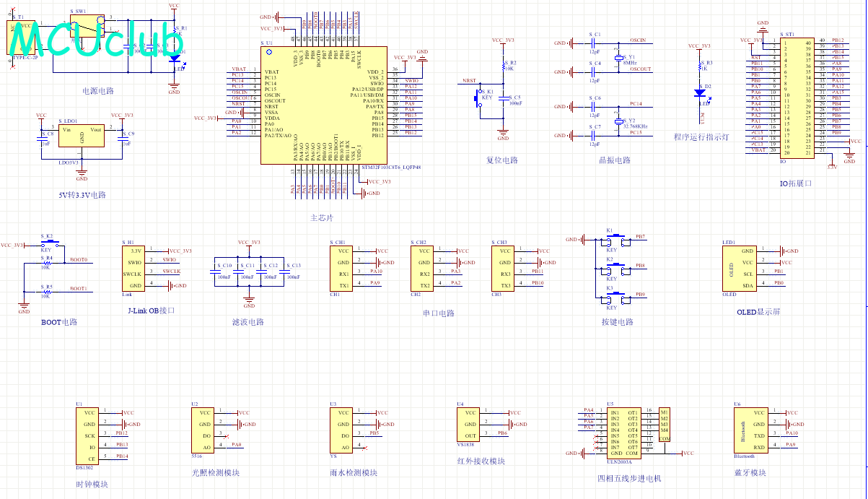This screenshot has height=499, width=868.
Task: Click the S_R4 10K resistor at BOOT0
Action: (x=46, y=263)
